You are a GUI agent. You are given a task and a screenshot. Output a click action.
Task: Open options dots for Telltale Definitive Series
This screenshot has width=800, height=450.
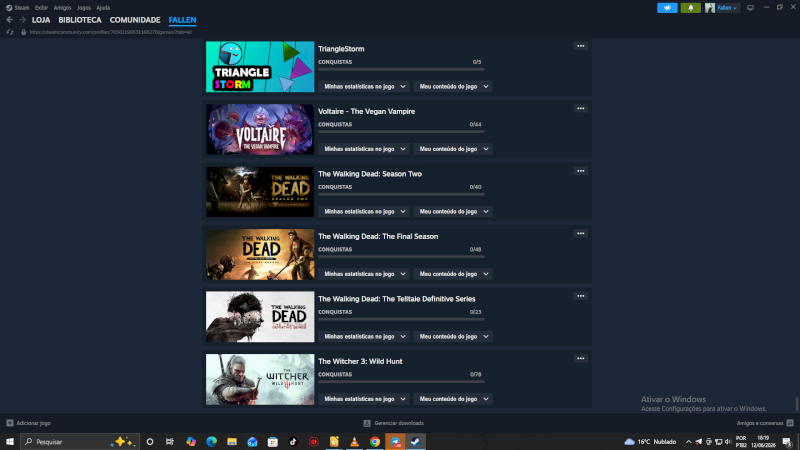(x=581, y=296)
